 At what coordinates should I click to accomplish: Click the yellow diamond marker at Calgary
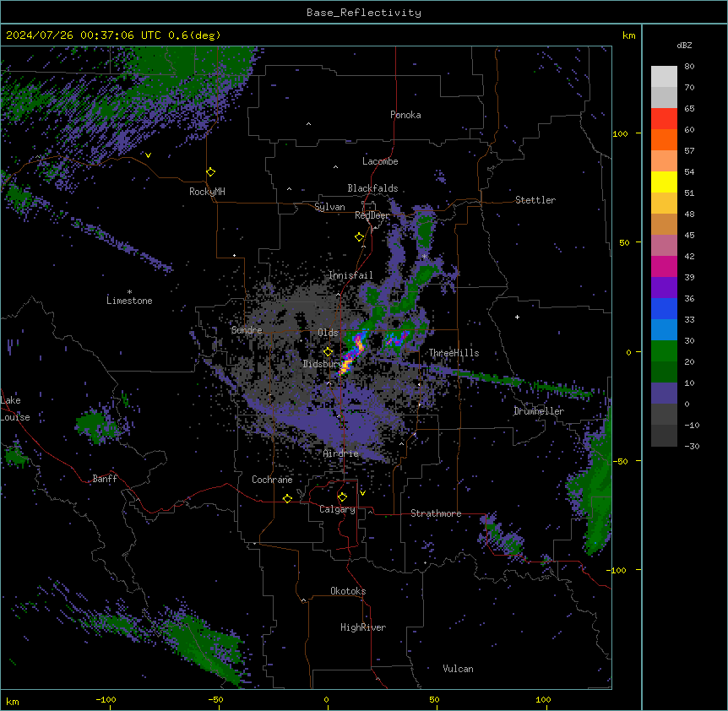342,497
